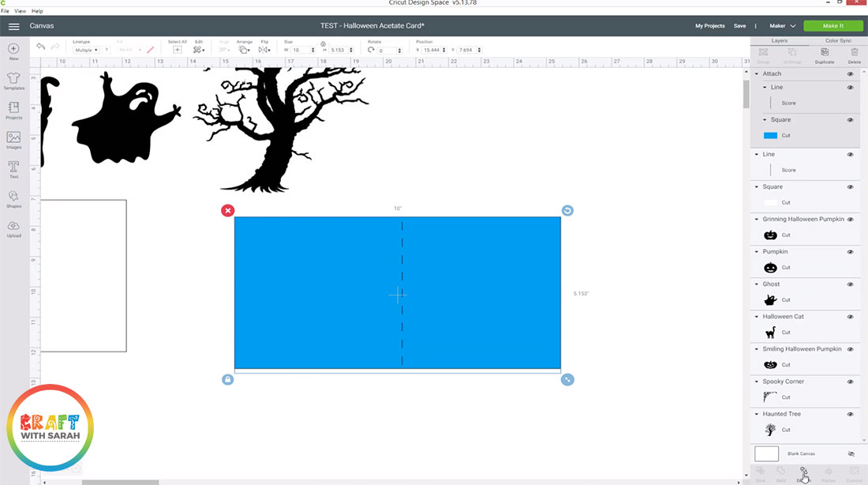The image size is (868, 485).
Task: Hide the Pumpkin layer
Action: pyautogui.click(x=851, y=252)
